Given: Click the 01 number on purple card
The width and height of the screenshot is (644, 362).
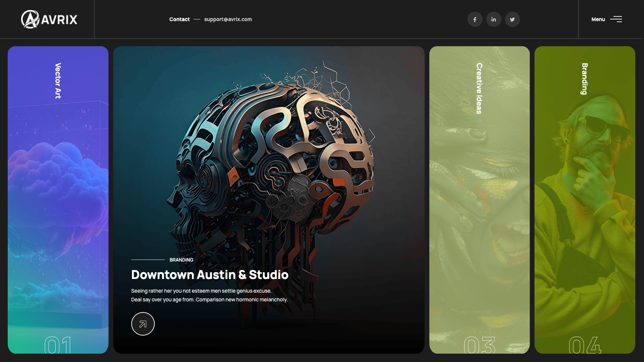Looking at the screenshot, I should (58, 346).
